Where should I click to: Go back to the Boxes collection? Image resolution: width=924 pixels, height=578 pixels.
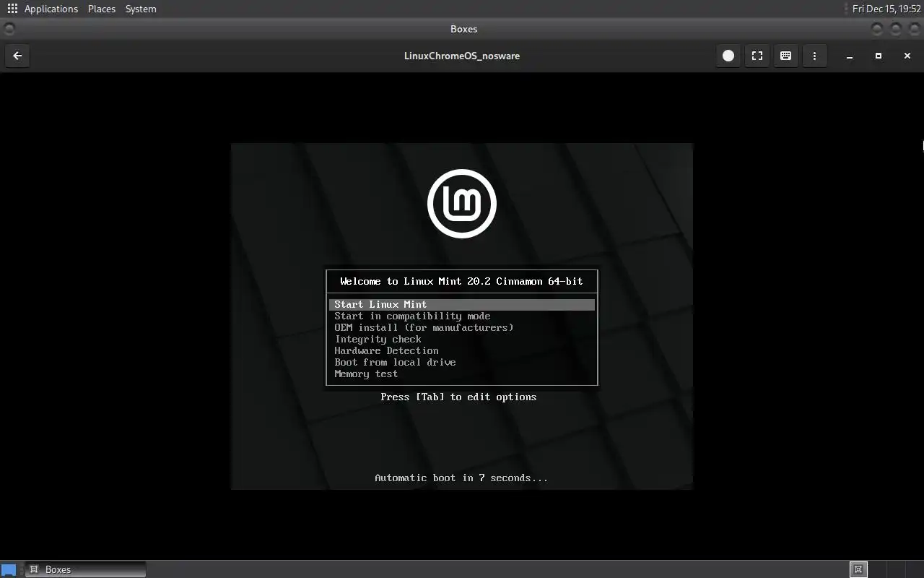point(17,56)
